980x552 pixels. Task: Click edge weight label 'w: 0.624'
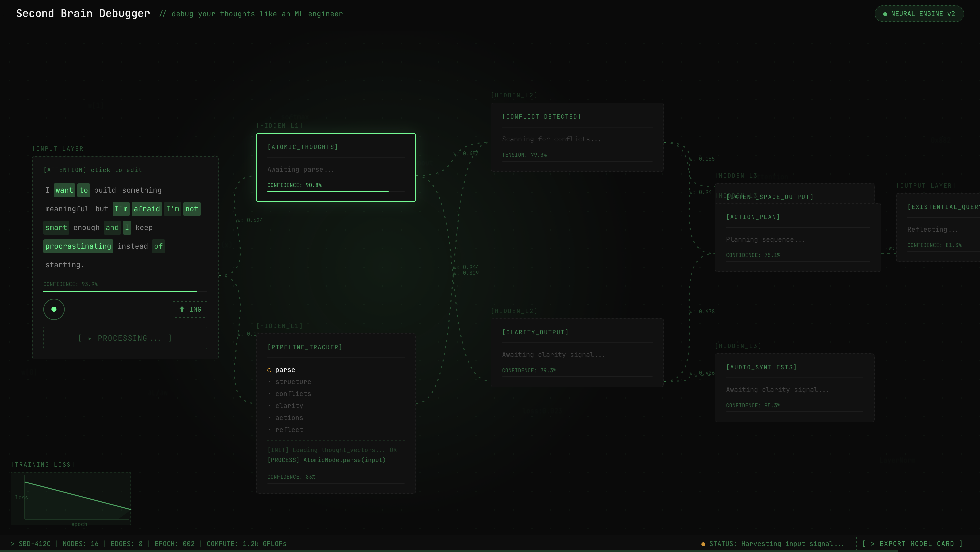point(250,220)
